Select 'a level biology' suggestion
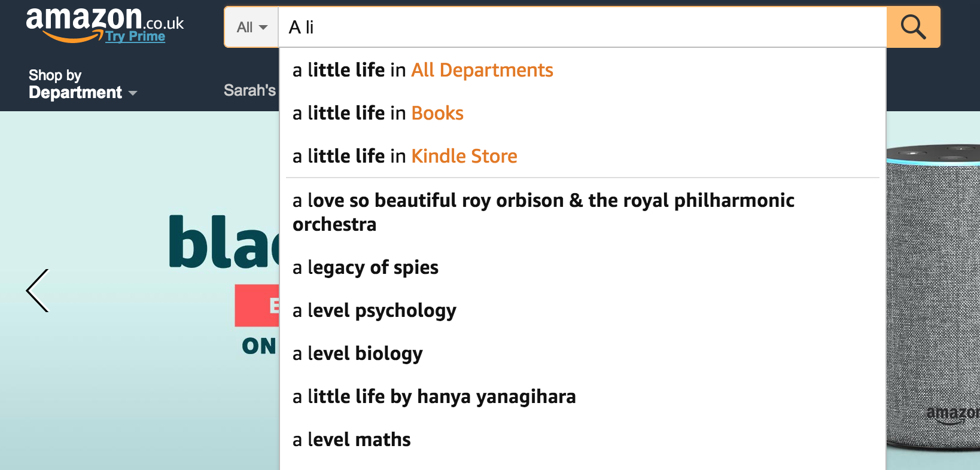 pyautogui.click(x=582, y=353)
